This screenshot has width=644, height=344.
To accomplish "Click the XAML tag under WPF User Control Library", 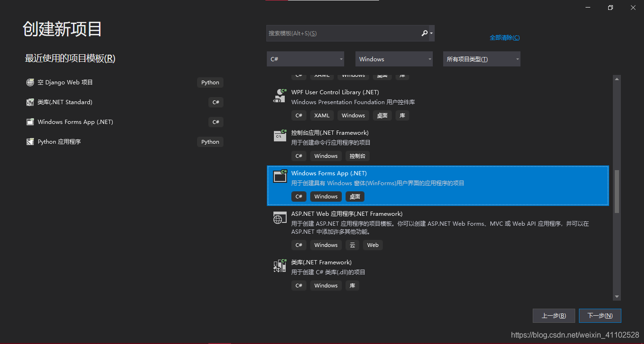I will (322, 115).
